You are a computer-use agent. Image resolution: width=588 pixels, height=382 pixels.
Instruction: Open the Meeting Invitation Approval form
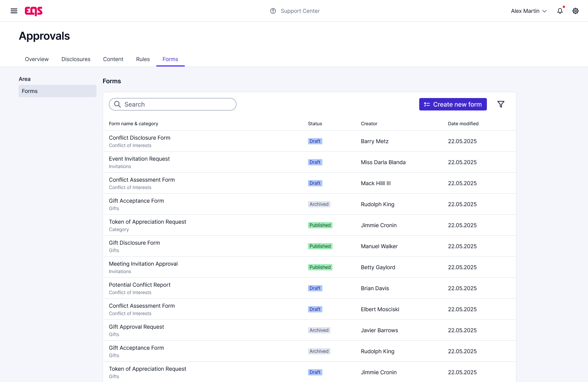(x=143, y=264)
